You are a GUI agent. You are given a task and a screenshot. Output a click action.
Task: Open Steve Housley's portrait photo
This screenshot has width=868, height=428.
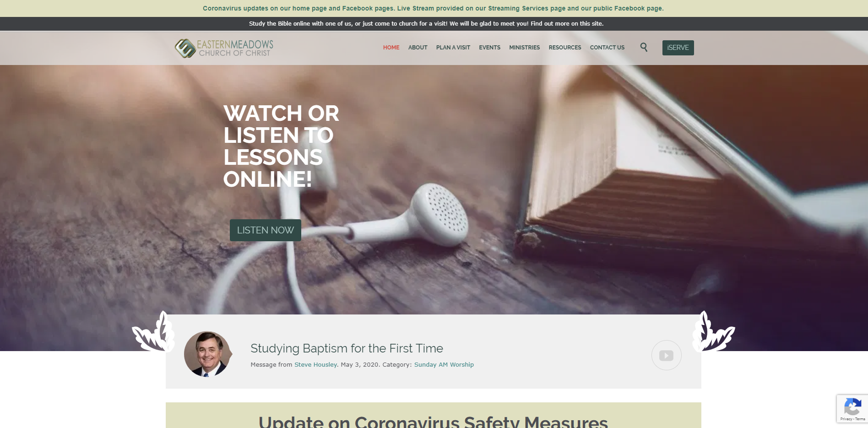pyautogui.click(x=207, y=354)
